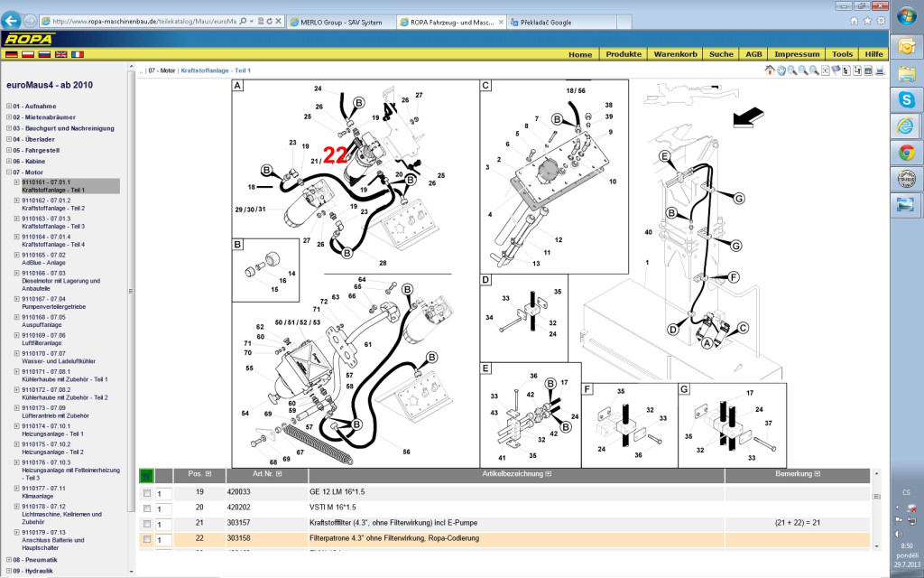
Task: Click the house icon in the diagram toolbar
Action: pyautogui.click(x=770, y=70)
